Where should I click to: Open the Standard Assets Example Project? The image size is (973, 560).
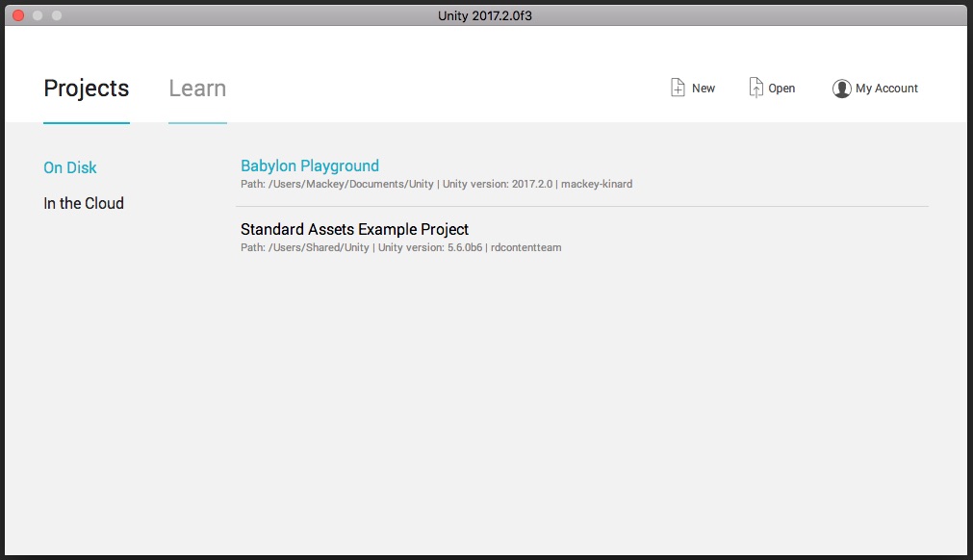point(354,229)
